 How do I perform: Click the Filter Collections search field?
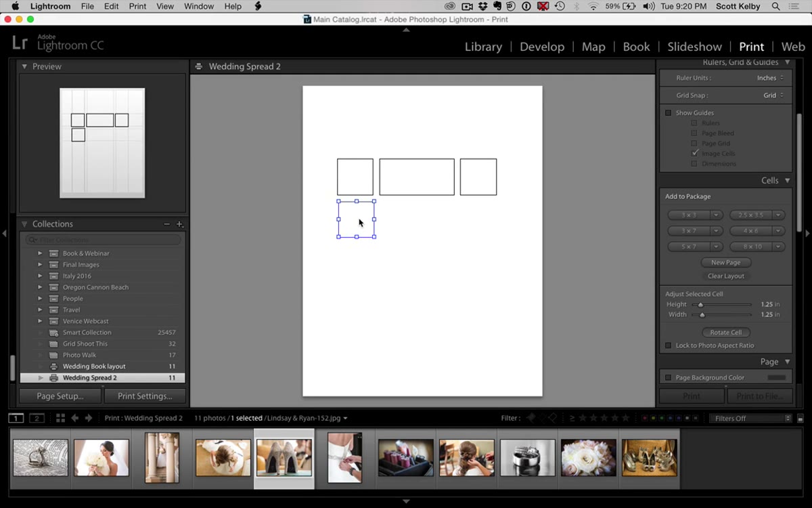click(x=103, y=240)
